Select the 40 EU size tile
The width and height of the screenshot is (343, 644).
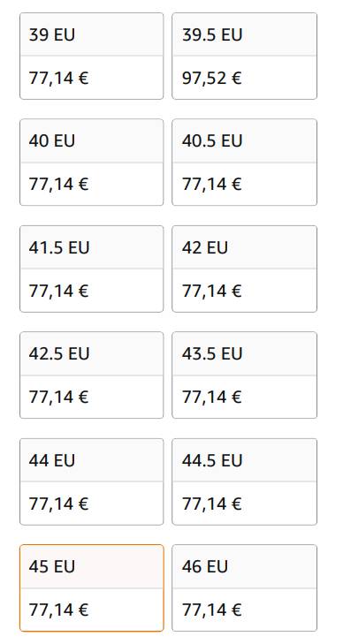click(x=92, y=163)
